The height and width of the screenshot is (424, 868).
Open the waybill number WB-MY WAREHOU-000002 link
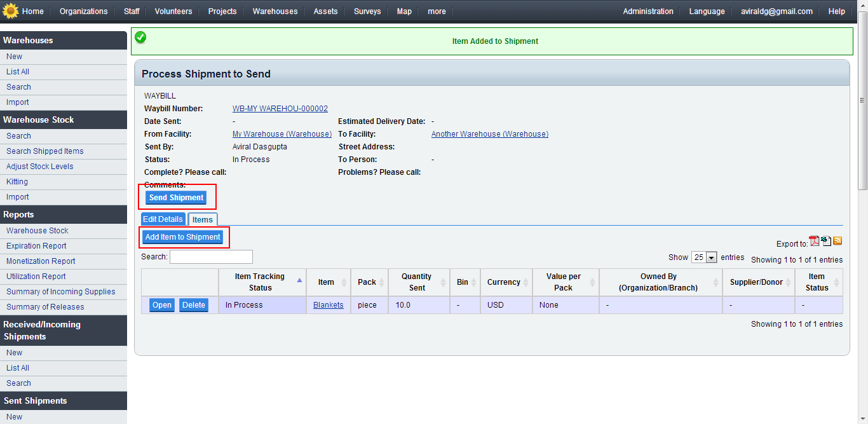pos(280,109)
